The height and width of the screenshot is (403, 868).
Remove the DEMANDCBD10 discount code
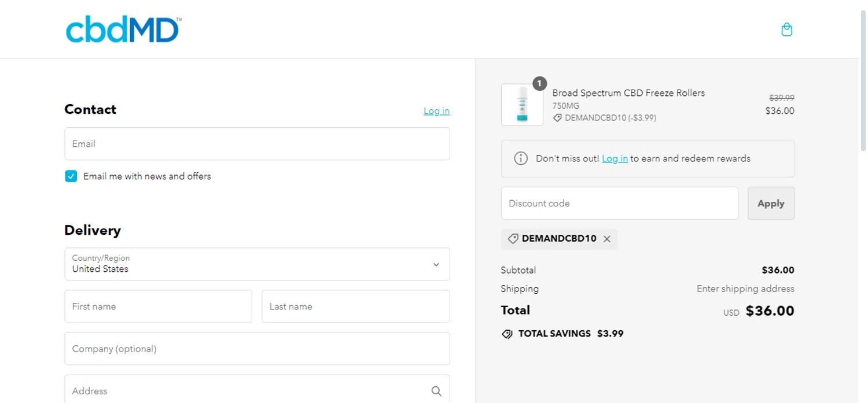(607, 239)
